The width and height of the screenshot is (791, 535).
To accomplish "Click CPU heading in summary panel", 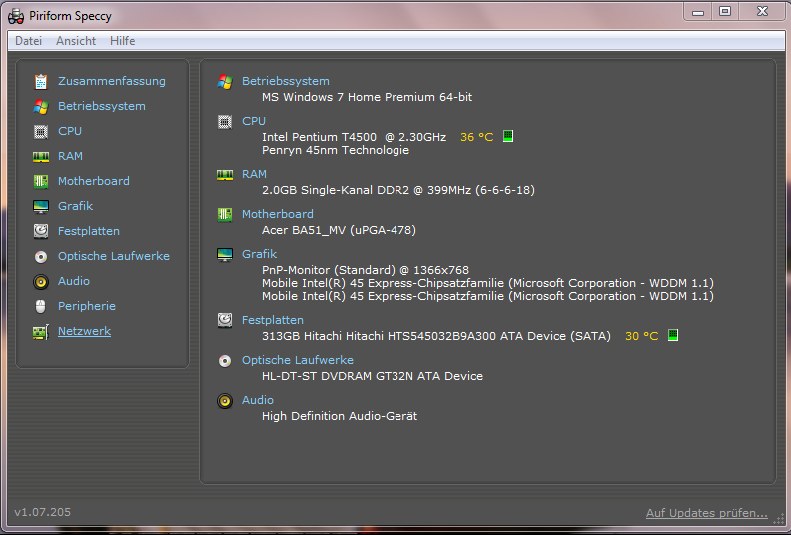I will [x=254, y=121].
